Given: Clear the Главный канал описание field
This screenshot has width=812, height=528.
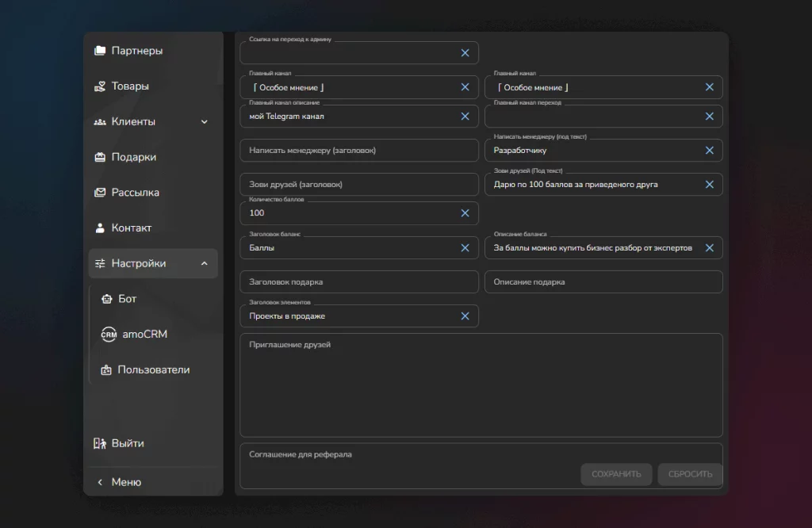Looking at the screenshot, I should [465, 117].
